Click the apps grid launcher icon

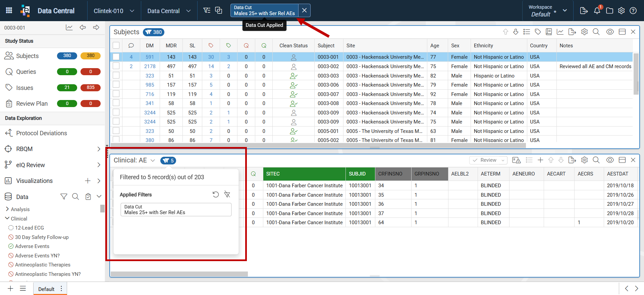(9, 10)
